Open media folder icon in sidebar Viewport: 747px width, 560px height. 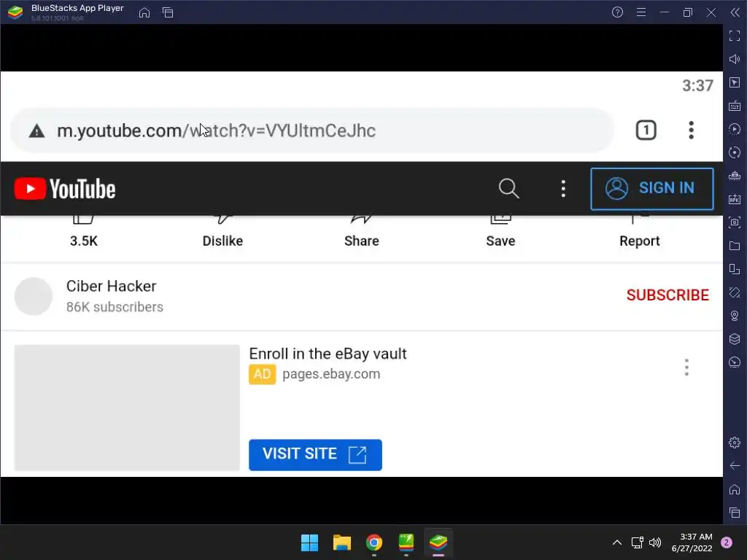pyautogui.click(x=735, y=246)
